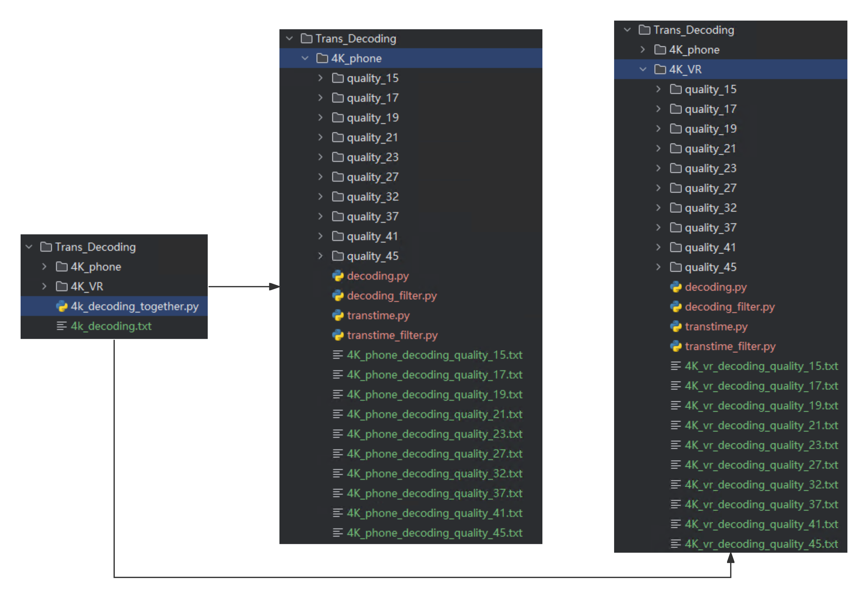Open 4K_vr_decoding_quality_17.txt
Image resolution: width=868 pixels, height=598 pixels.
761,386
